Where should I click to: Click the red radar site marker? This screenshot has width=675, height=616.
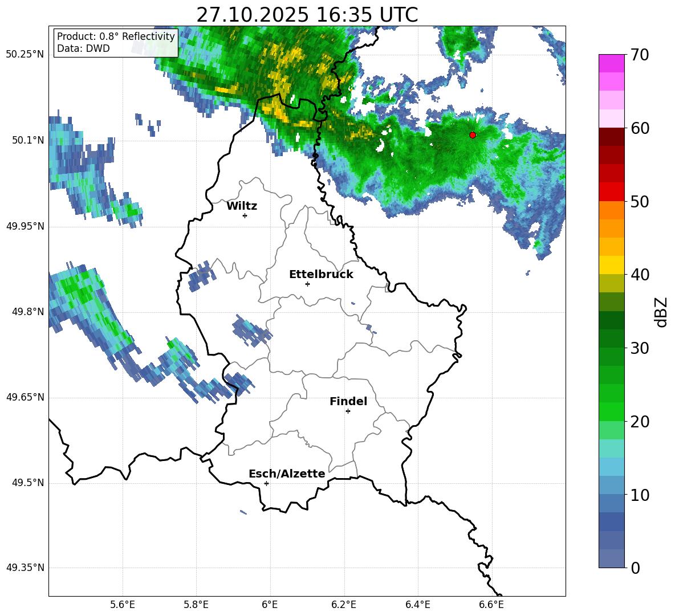tap(473, 135)
